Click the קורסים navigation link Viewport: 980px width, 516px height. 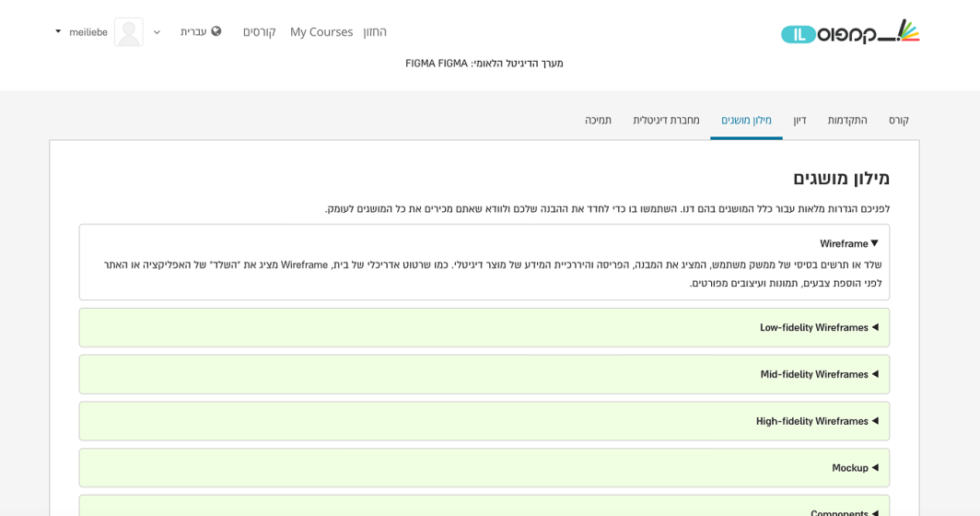point(259,31)
